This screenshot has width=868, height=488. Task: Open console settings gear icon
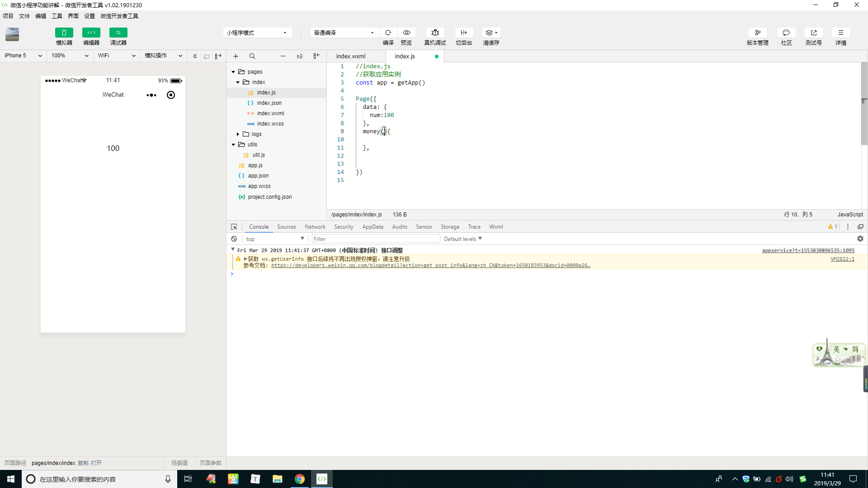tap(860, 239)
